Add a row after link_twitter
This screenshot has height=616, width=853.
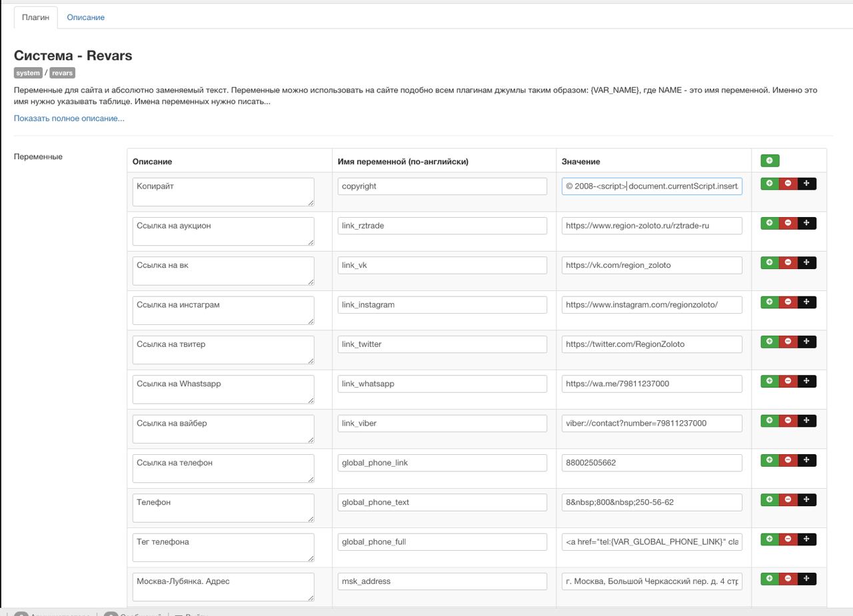(770, 342)
